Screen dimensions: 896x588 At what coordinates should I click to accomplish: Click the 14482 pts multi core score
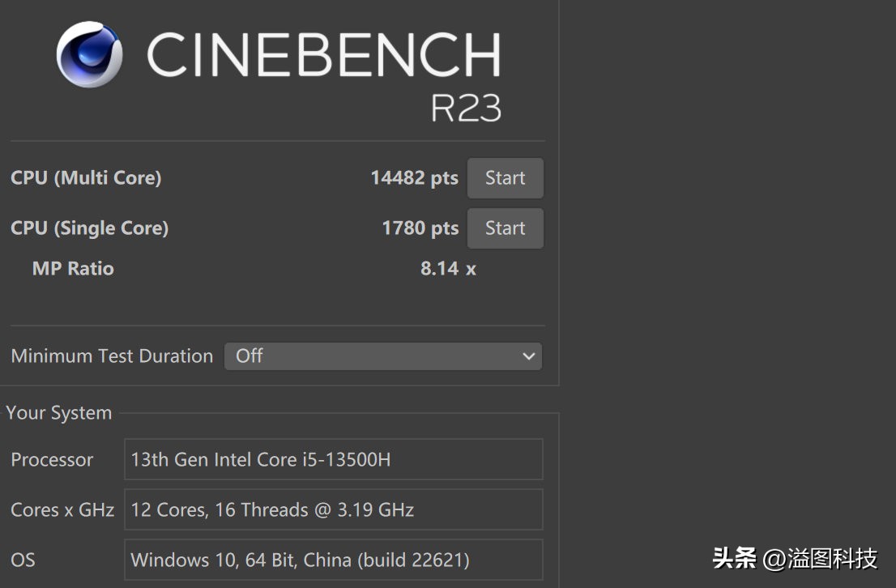click(414, 178)
